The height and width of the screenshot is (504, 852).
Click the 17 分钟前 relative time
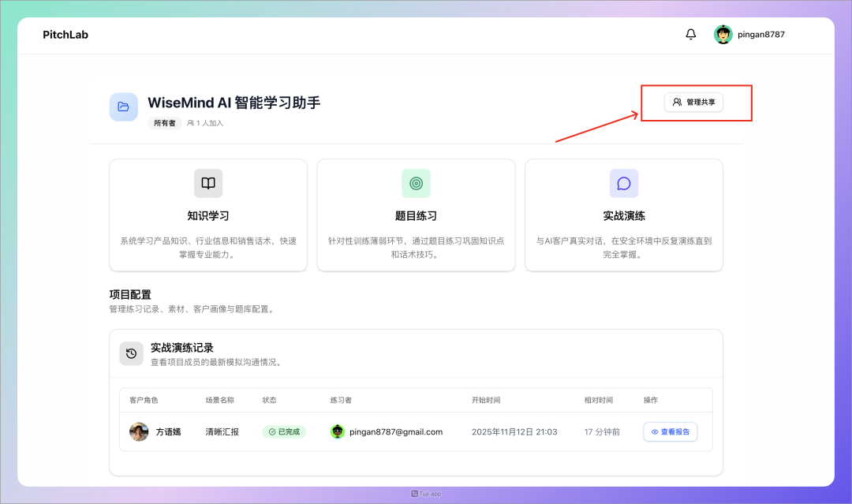click(602, 431)
